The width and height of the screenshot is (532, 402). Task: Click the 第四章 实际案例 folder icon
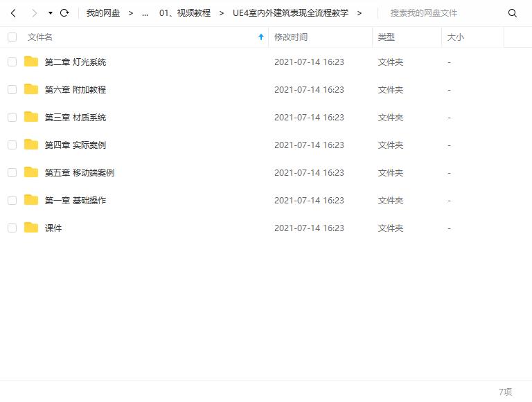point(31,145)
